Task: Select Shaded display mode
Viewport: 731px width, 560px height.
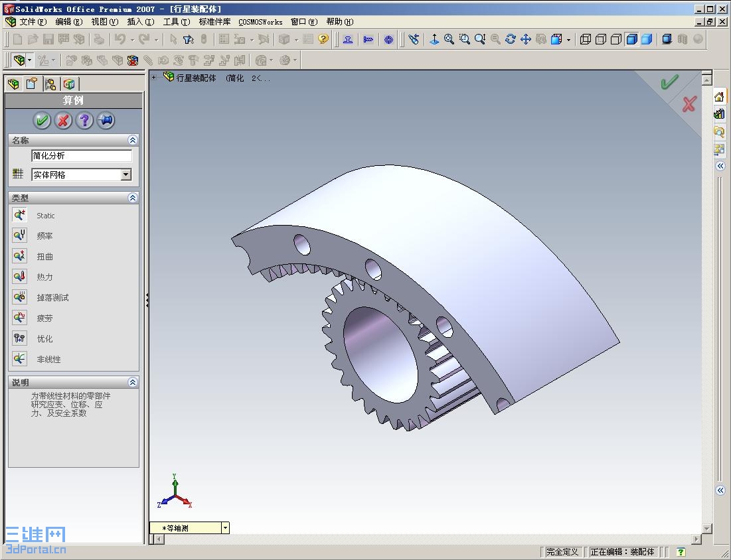Action: 647,39
